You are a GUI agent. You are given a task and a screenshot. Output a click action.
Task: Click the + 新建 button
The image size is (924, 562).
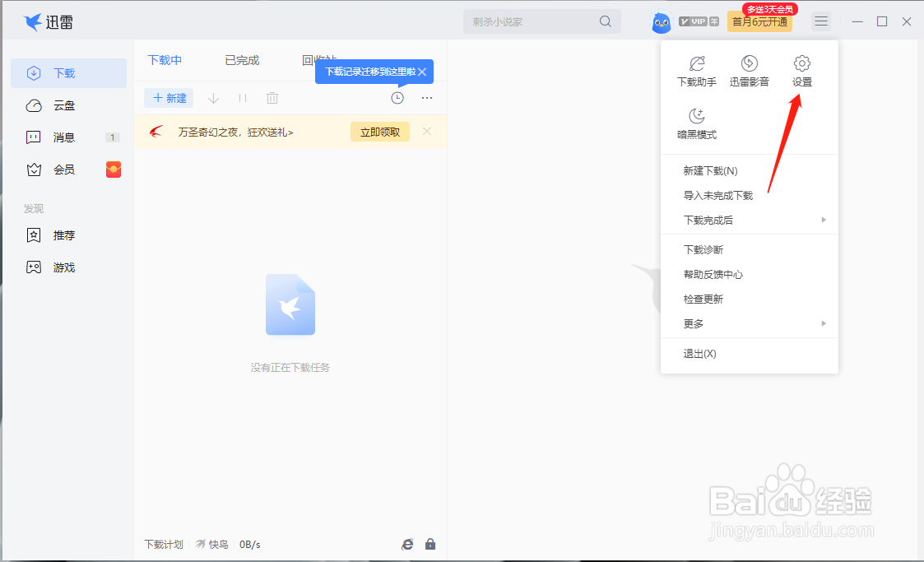point(169,99)
